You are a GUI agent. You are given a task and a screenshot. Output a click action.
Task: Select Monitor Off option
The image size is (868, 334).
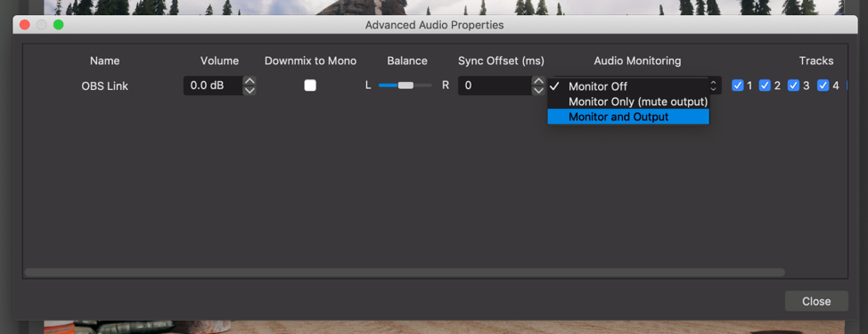(x=628, y=86)
